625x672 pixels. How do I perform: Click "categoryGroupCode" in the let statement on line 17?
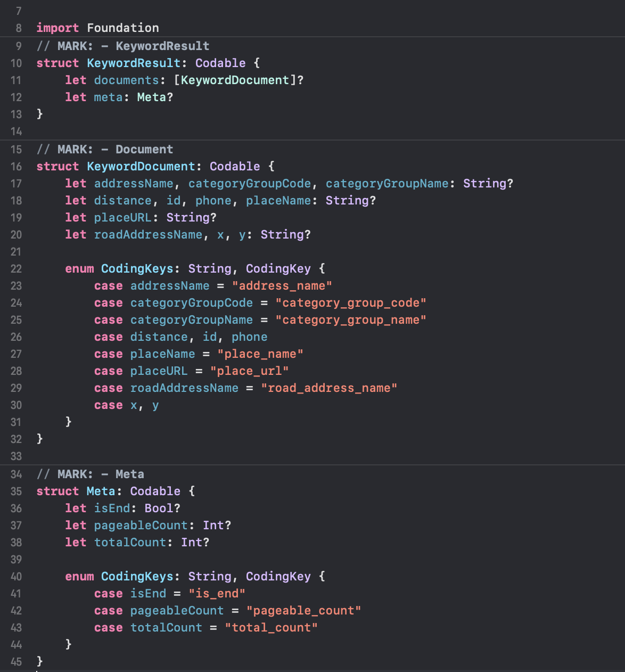pos(250,183)
